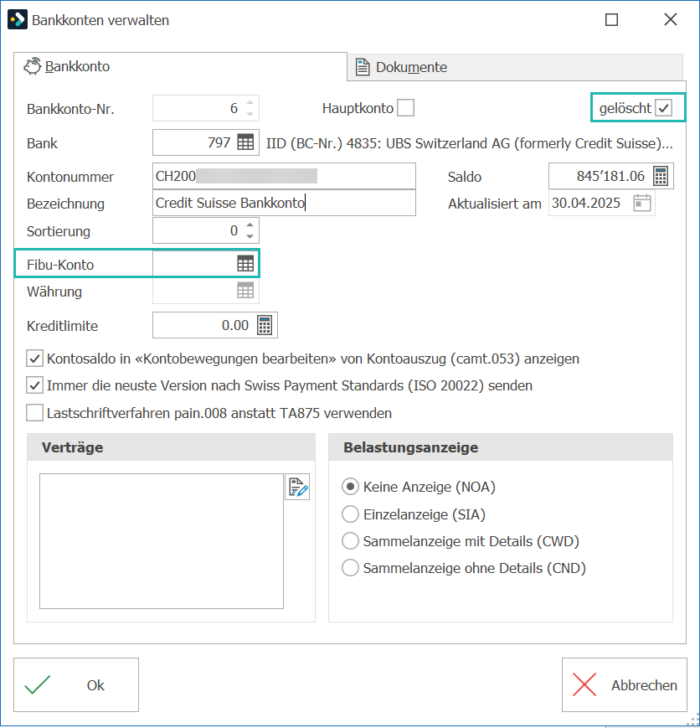Click inside the Verträge list box
700x728 pixels.
[x=162, y=541]
